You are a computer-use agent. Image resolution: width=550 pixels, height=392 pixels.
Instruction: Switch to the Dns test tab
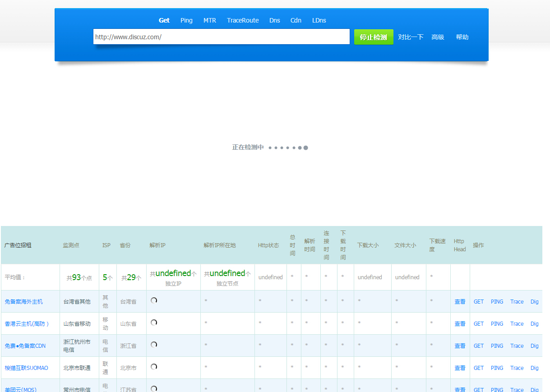click(274, 20)
